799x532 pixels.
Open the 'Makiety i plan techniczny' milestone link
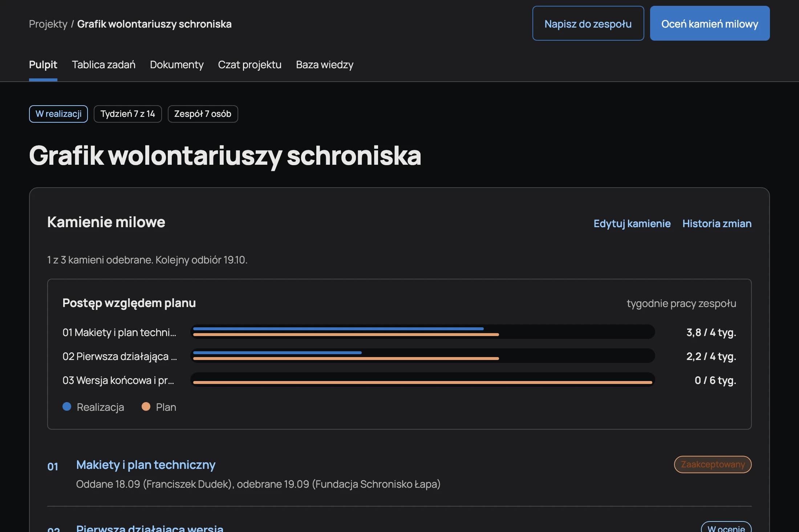pyautogui.click(x=146, y=465)
